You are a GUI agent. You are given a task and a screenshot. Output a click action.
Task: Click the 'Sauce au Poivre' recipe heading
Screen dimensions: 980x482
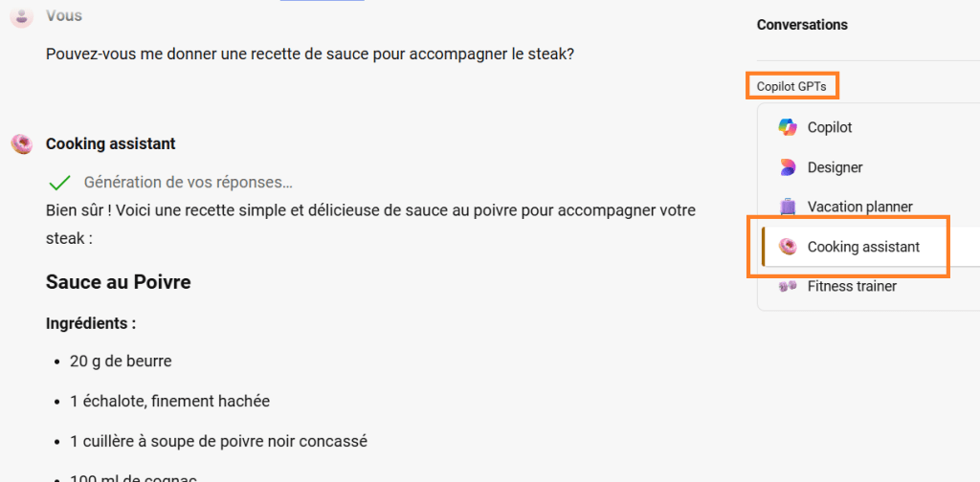(x=118, y=282)
